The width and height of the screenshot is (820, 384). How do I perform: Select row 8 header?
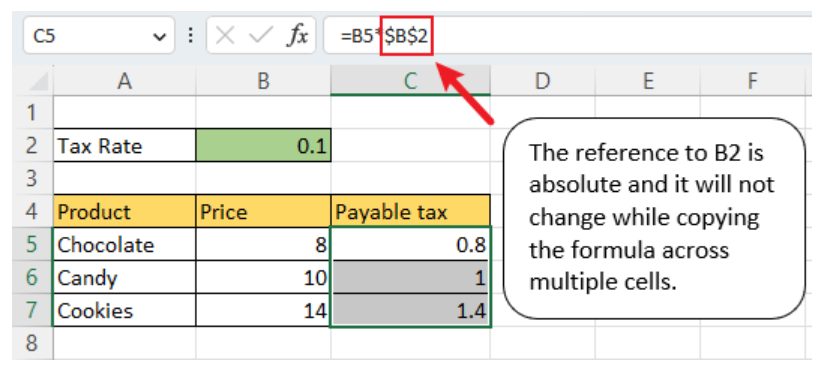pos(32,343)
